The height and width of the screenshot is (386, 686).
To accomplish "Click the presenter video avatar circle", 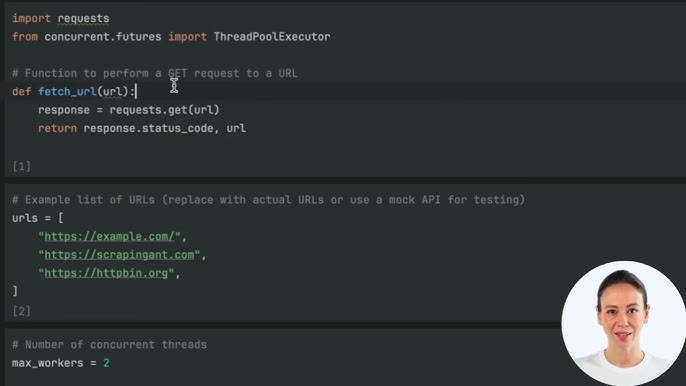I will [x=623, y=323].
